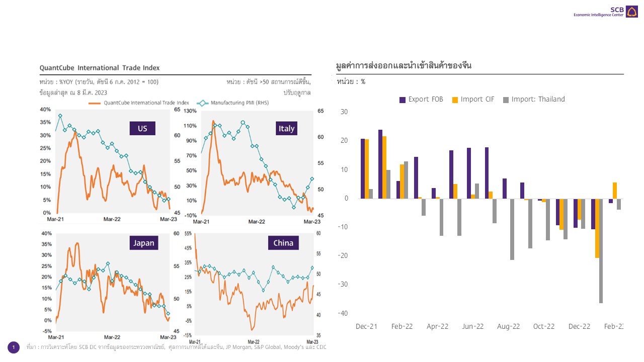Click the Italy chart label box

pos(286,128)
